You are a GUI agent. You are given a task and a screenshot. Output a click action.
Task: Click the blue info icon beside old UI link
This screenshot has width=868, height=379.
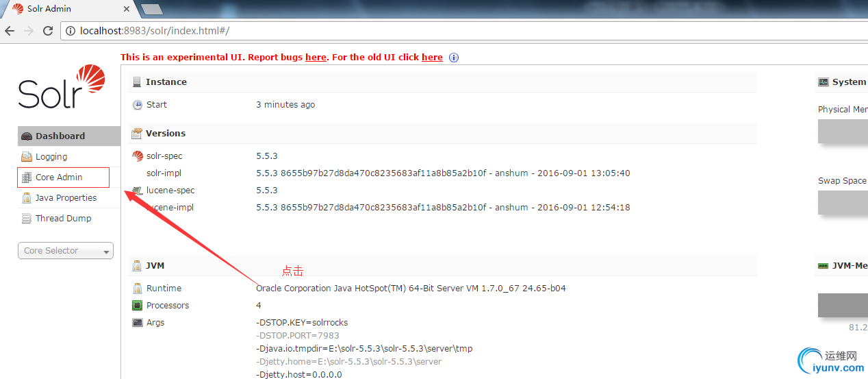tap(453, 58)
